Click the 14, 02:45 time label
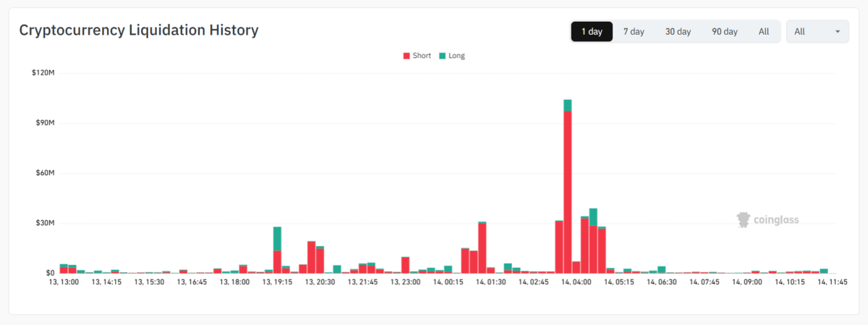 [x=533, y=283]
